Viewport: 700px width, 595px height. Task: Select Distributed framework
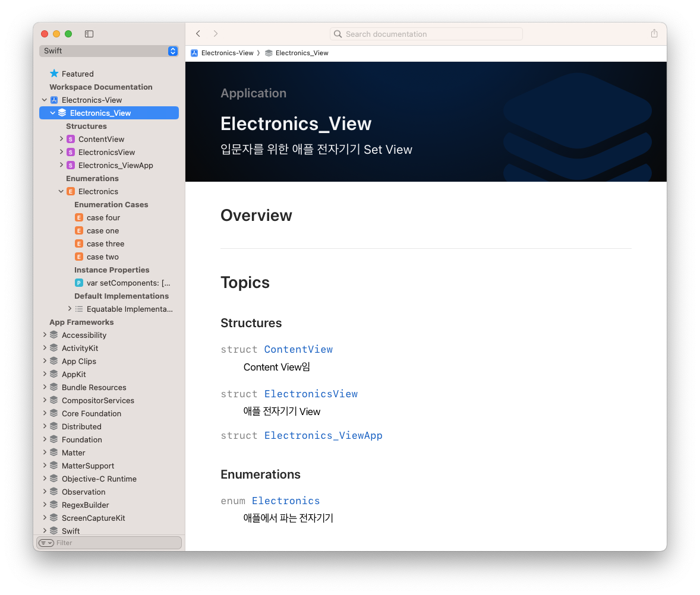[81, 426]
